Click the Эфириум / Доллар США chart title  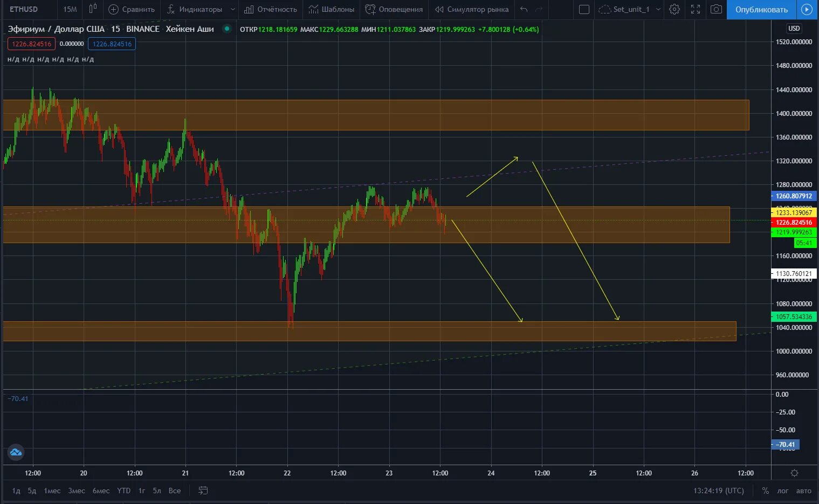[56, 29]
